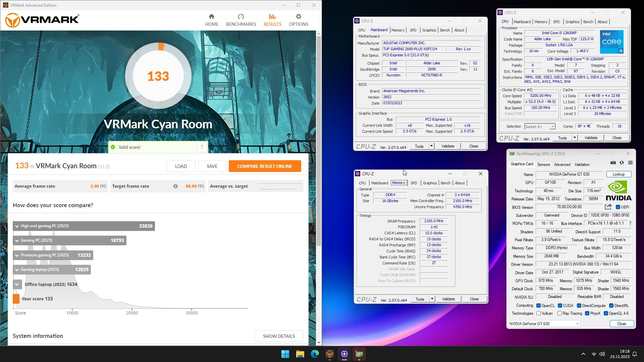Click the VRMark logo in header
The image size is (644, 362).
click(42, 20)
